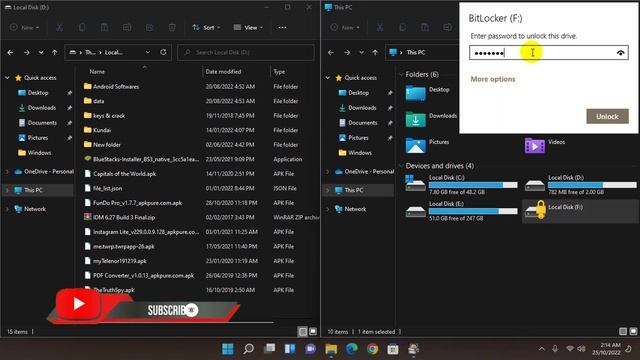The image size is (640, 360).
Task: Click Rename icon in Local Disk (D:) toolbar
Action: (127, 27)
